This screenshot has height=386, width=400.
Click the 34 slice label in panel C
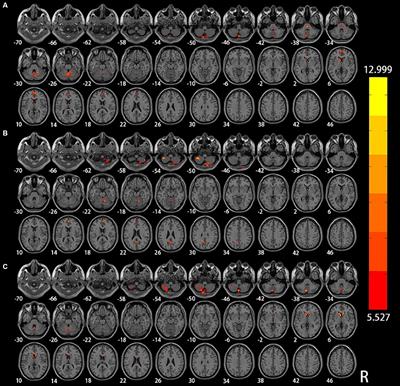click(226, 381)
